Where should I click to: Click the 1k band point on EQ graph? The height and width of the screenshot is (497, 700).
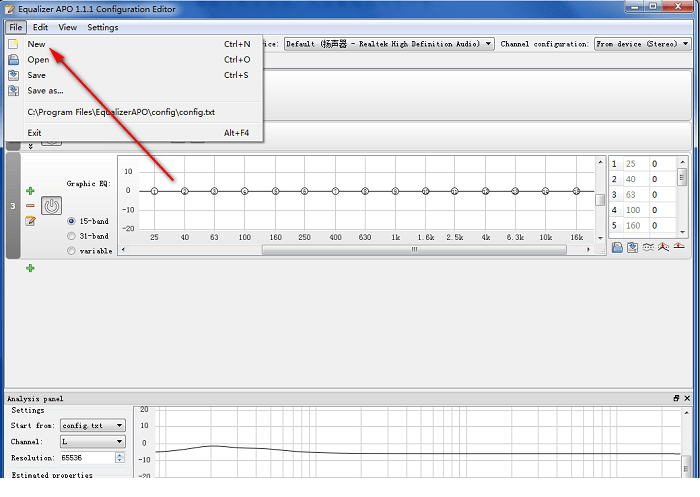point(396,191)
